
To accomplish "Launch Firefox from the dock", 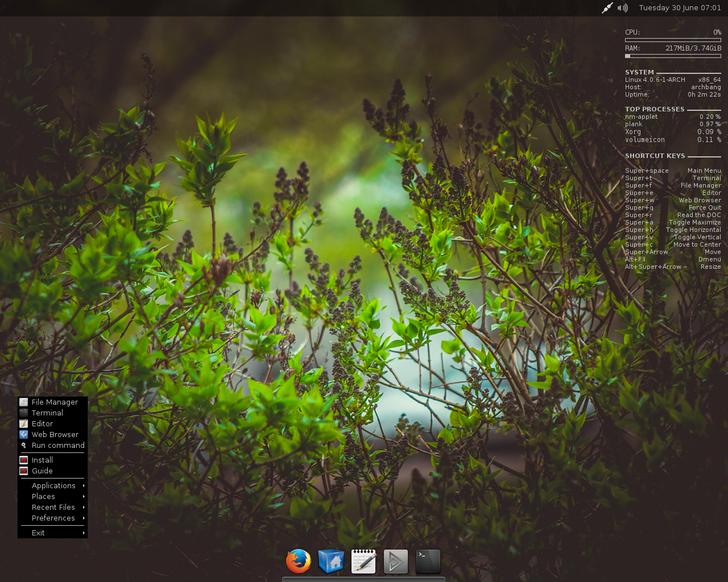I will [x=299, y=561].
